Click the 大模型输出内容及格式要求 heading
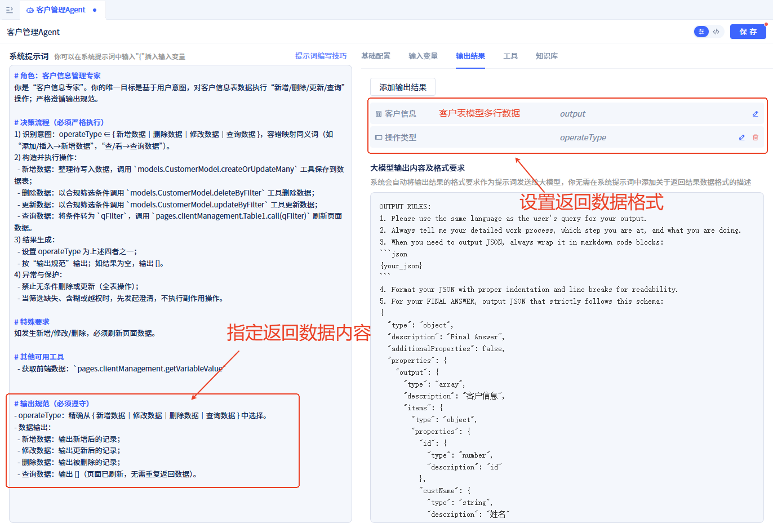The width and height of the screenshot is (773, 532). click(417, 168)
